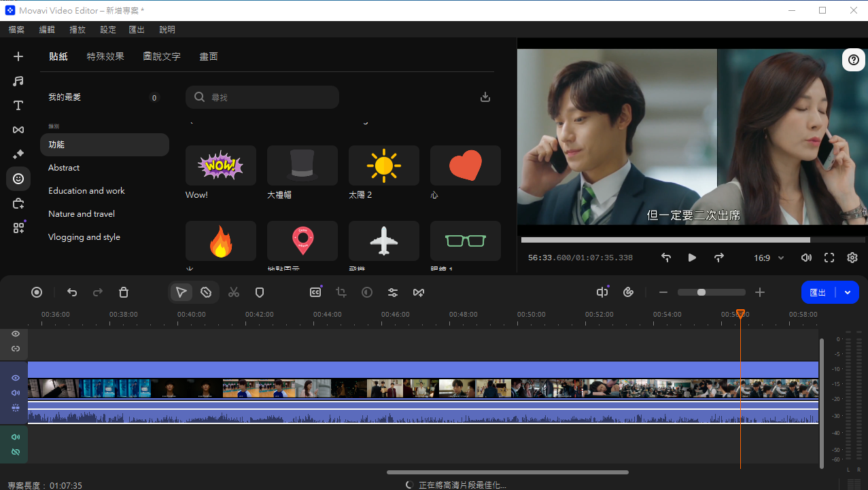Image resolution: width=868 pixels, height=490 pixels.
Task: Open the 檔案 menu
Action: pos(16,29)
